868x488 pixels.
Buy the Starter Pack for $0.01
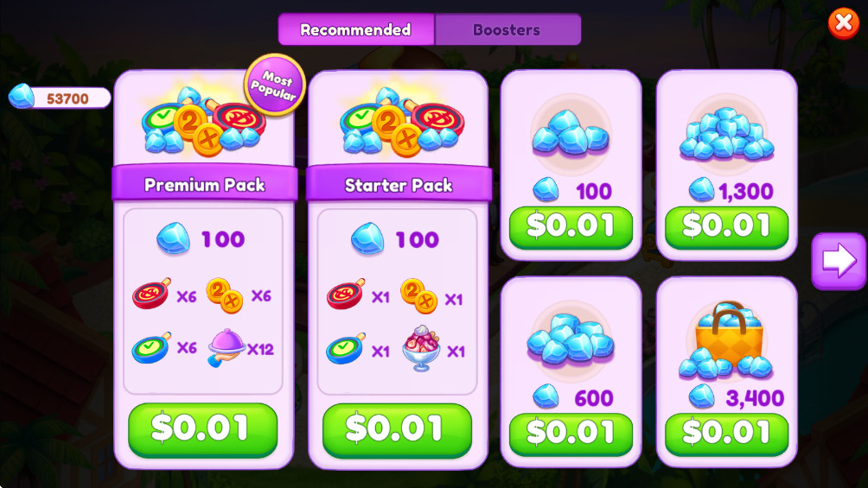(397, 428)
